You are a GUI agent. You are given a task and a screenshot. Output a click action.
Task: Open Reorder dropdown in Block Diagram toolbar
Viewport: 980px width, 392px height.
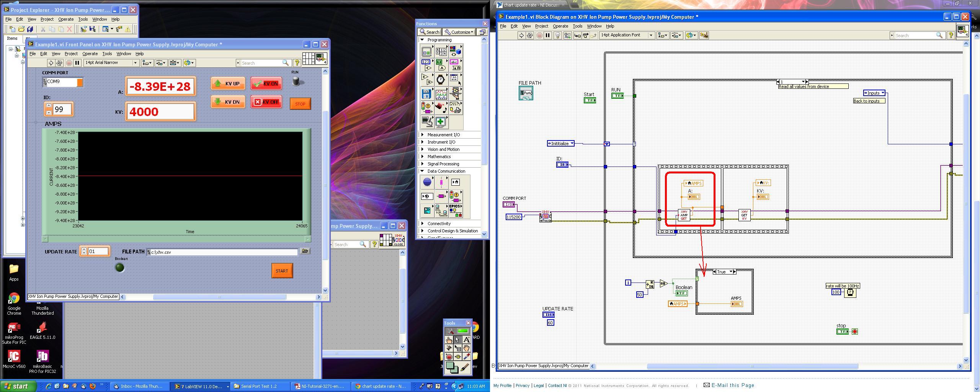pyautogui.click(x=691, y=35)
